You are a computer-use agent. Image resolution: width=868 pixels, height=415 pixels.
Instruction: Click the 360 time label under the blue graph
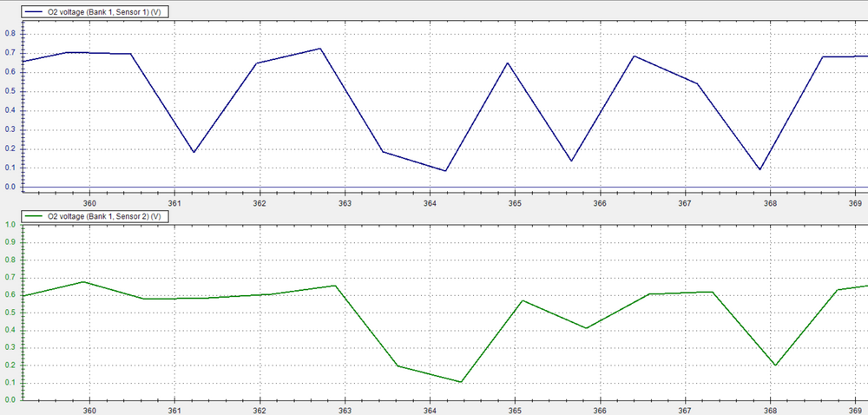(89, 203)
